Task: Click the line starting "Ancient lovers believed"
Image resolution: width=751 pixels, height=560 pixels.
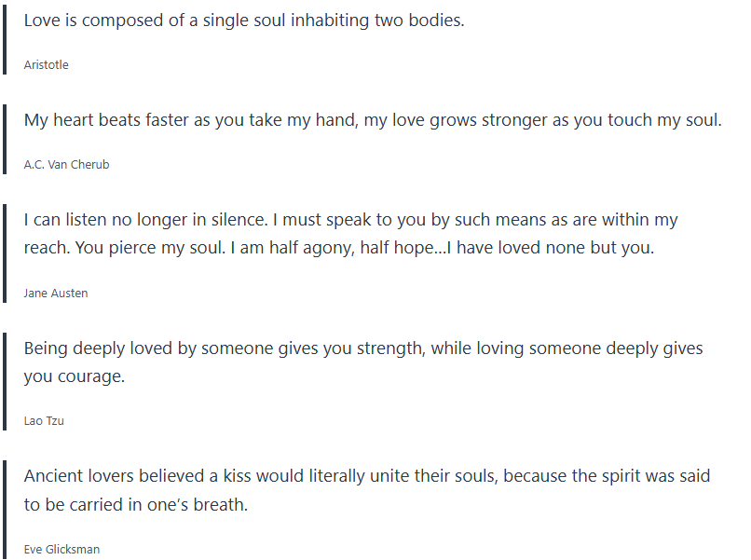Action: 367,476
